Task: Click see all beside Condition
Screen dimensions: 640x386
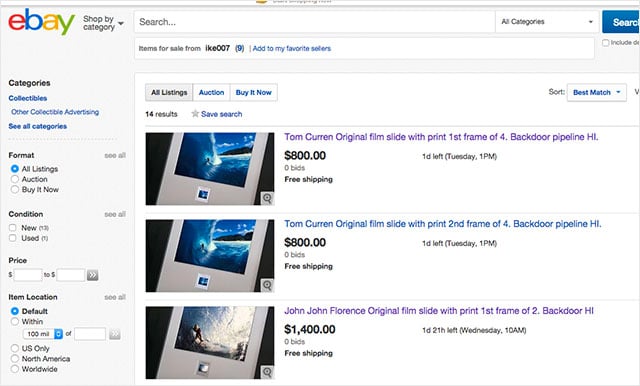Action: coord(115,214)
